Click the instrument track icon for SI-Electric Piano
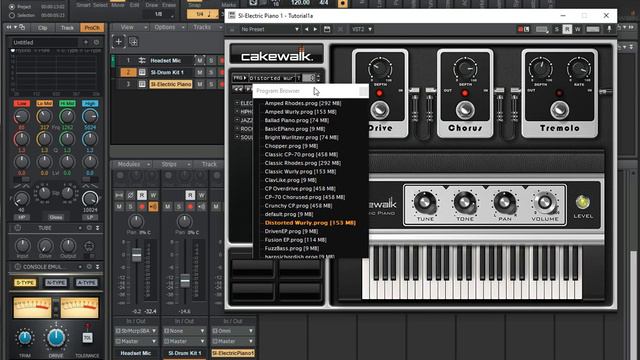 [x=142, y=84]
